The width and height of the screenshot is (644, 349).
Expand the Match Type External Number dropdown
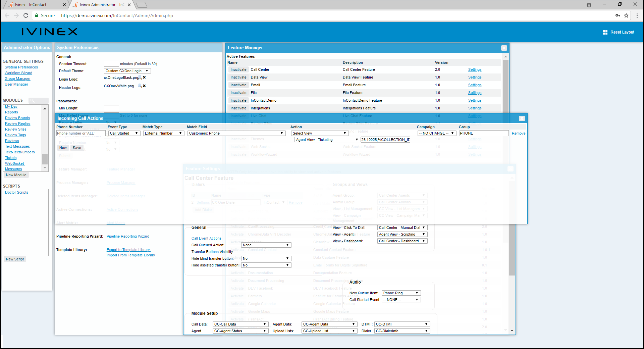[x=164, y=133]
